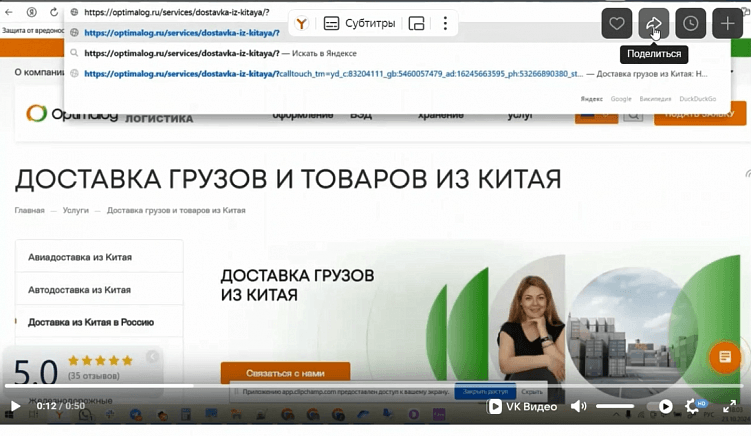Click the browser back arrow in the video

pyautogui.click(x=9, y=12)
